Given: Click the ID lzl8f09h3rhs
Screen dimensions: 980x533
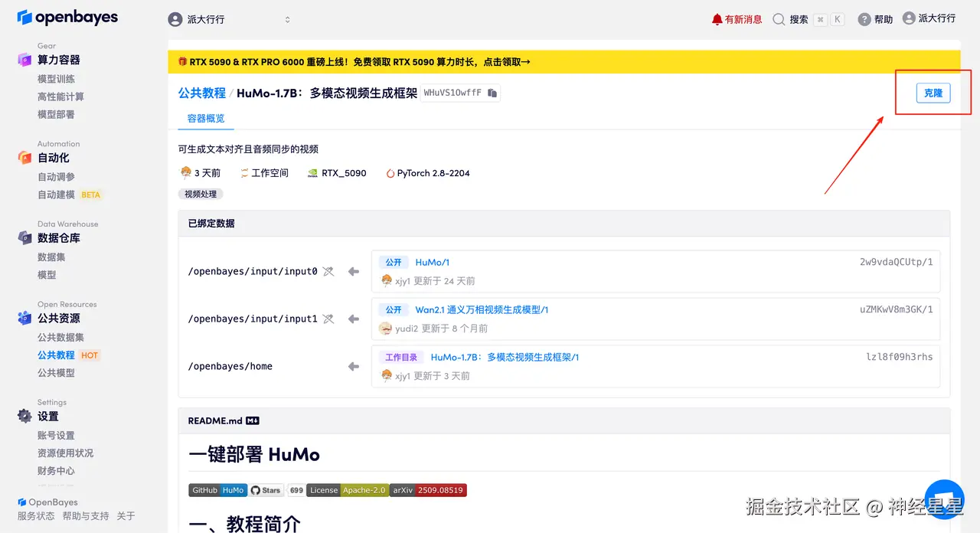Looking at the screenshot, I should point(900,357).
